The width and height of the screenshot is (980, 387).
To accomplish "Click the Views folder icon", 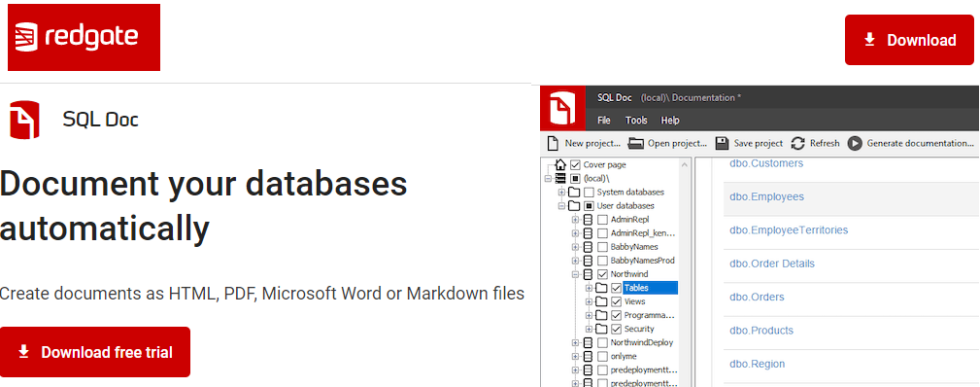I will [x=601, y=301].
